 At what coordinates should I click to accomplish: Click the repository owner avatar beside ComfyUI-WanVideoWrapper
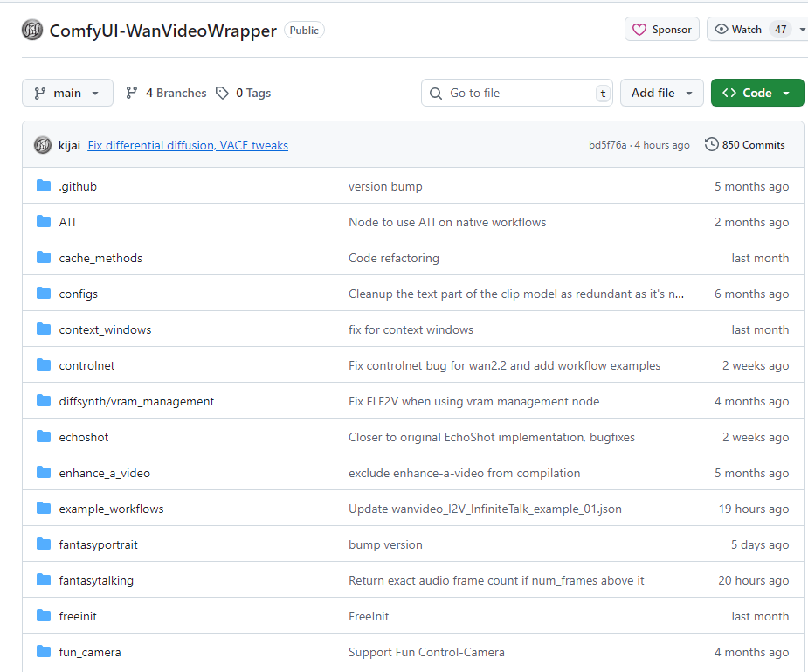[32, 30]
